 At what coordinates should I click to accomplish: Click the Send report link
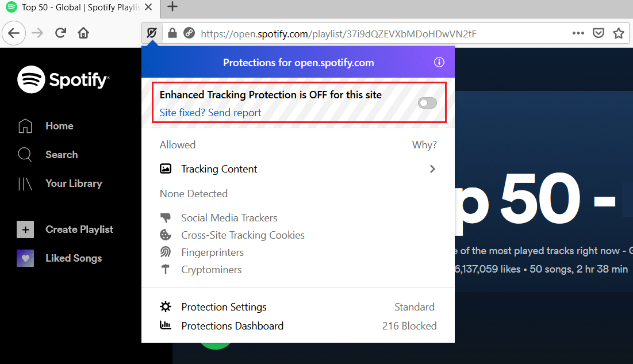[234, 112]
